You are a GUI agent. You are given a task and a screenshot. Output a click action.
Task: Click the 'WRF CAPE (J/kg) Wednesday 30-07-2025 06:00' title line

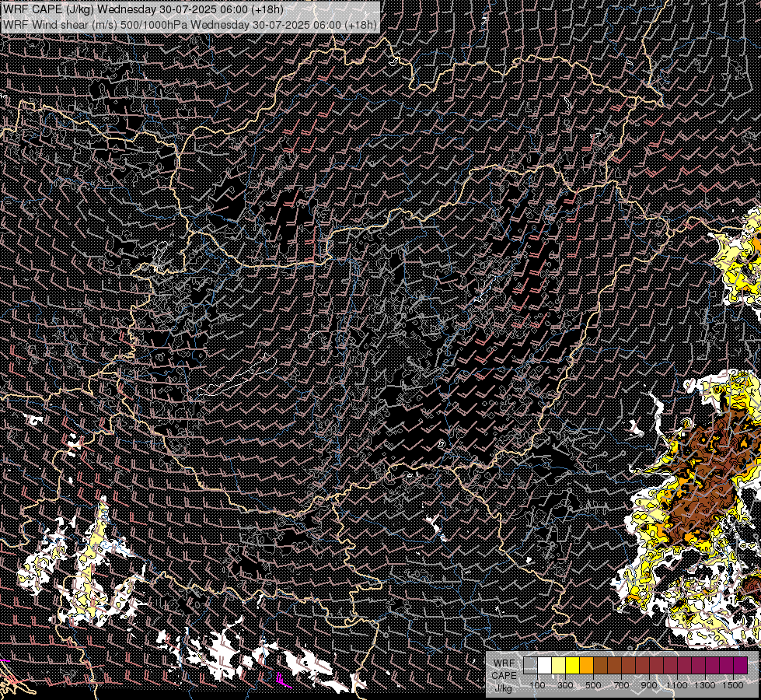pos(143,9)
